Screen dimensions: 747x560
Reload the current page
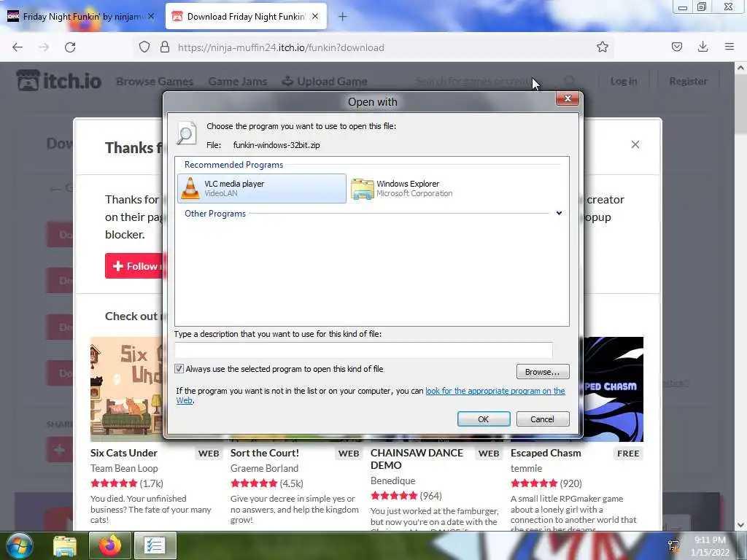[x=70, y=47]
